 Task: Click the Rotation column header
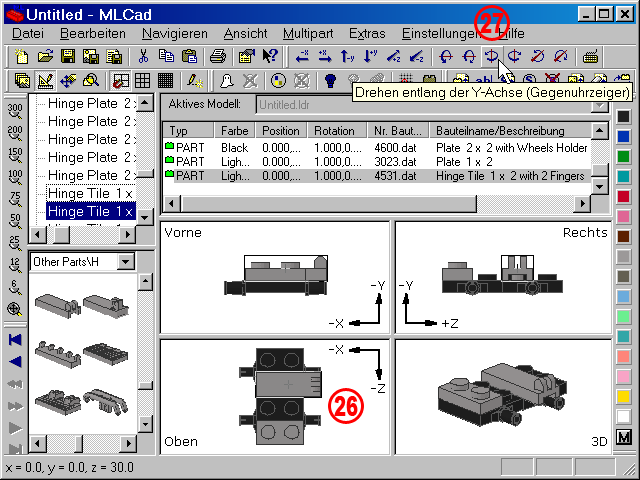tap(337, 131)
